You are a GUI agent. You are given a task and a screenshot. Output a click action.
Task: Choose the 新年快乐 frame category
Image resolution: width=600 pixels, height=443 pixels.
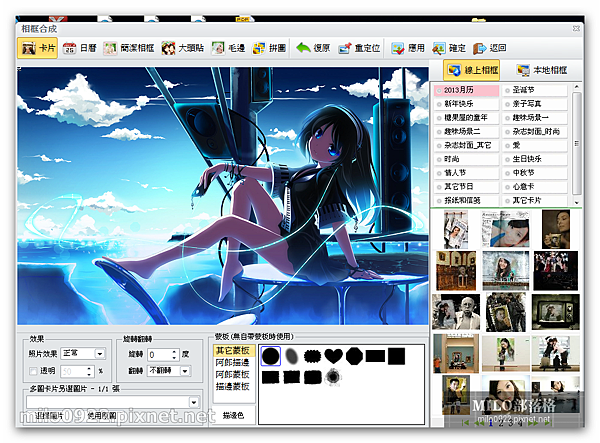(x=466, y=104)
